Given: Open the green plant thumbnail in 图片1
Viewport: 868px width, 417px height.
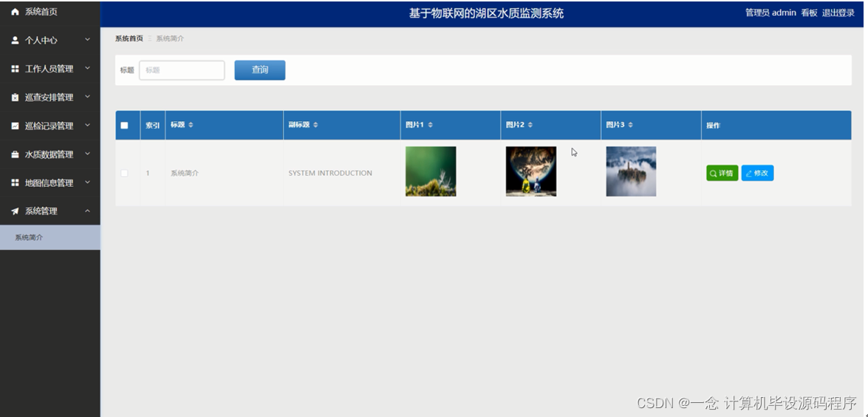Looking at the screenshot, I should 431,171.
